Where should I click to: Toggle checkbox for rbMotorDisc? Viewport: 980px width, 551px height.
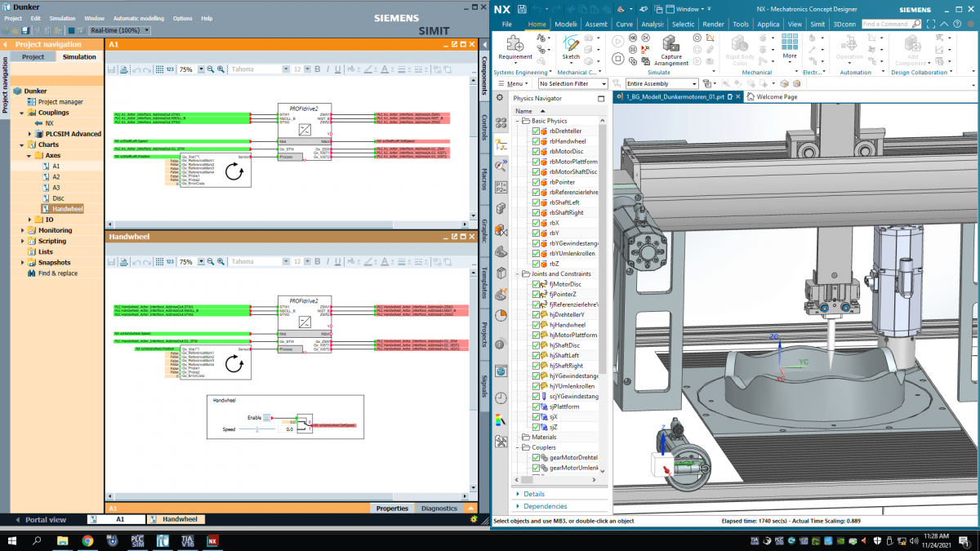pyautogui.click(x=536, y=152)
